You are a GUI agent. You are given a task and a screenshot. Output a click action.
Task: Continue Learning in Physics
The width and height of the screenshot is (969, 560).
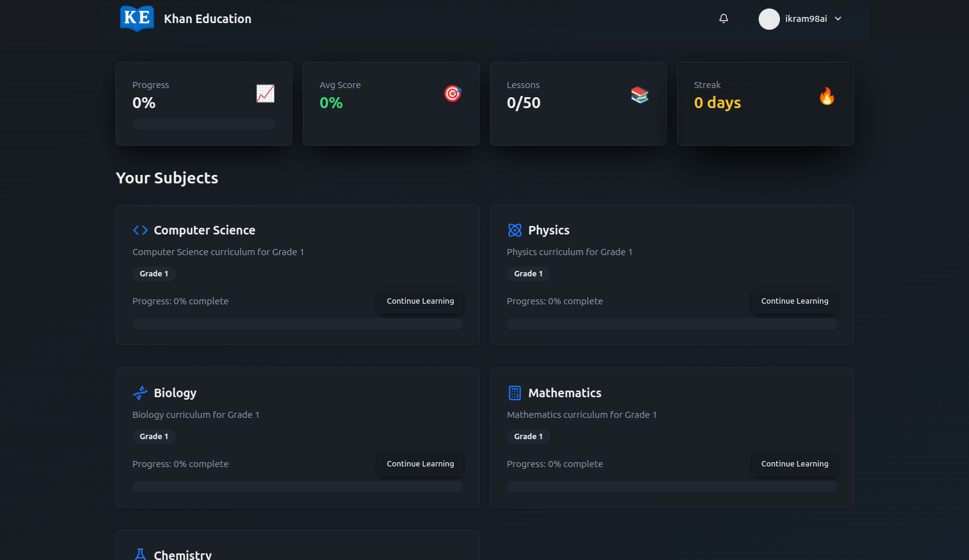tap(795, 301)
